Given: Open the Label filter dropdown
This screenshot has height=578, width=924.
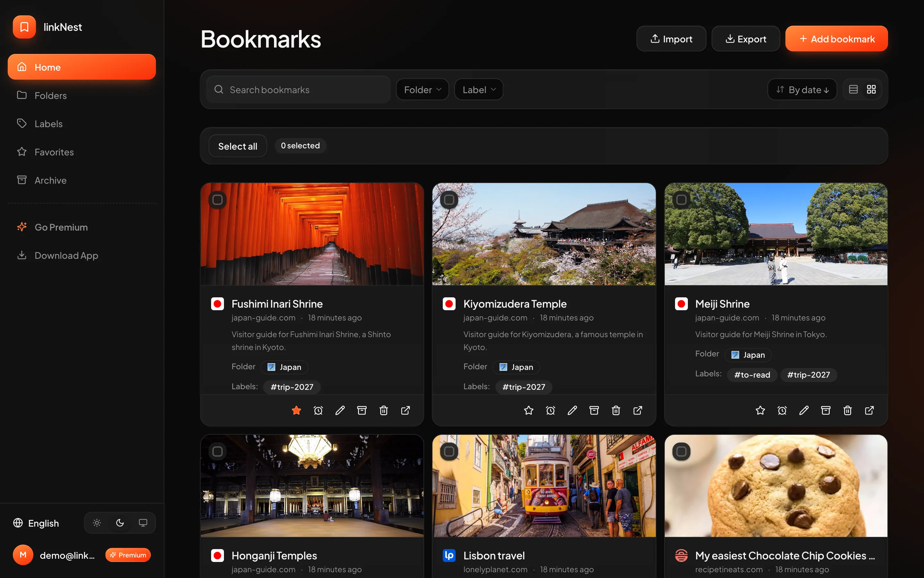Looking at the screenshot, I should 479,90.
